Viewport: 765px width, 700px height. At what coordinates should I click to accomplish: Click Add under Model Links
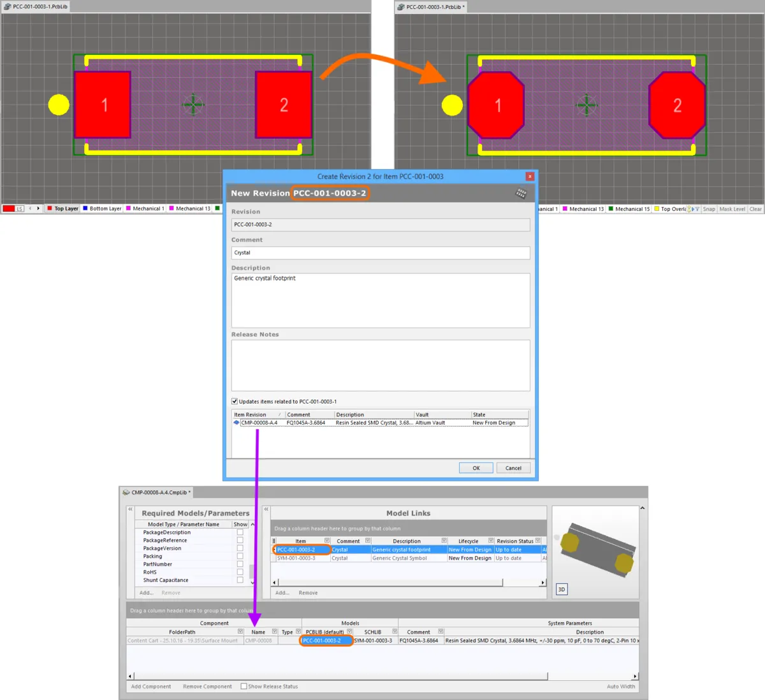click(x=282, y=593)
